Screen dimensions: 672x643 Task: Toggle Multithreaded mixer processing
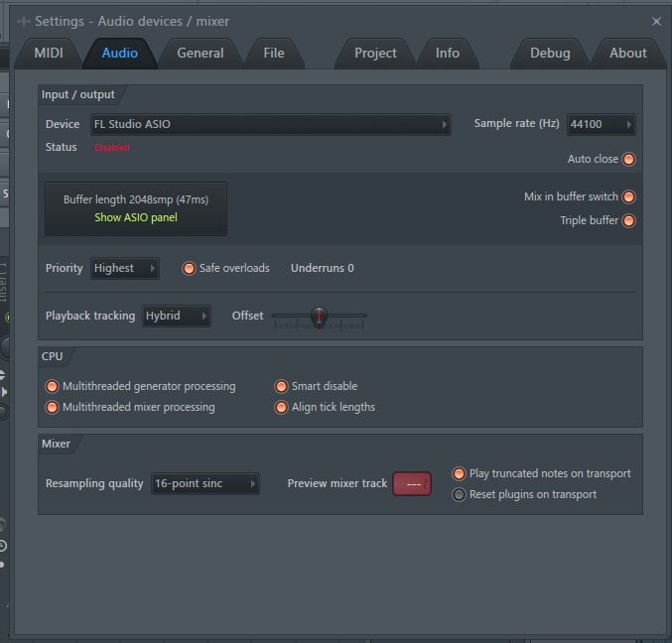53,407
